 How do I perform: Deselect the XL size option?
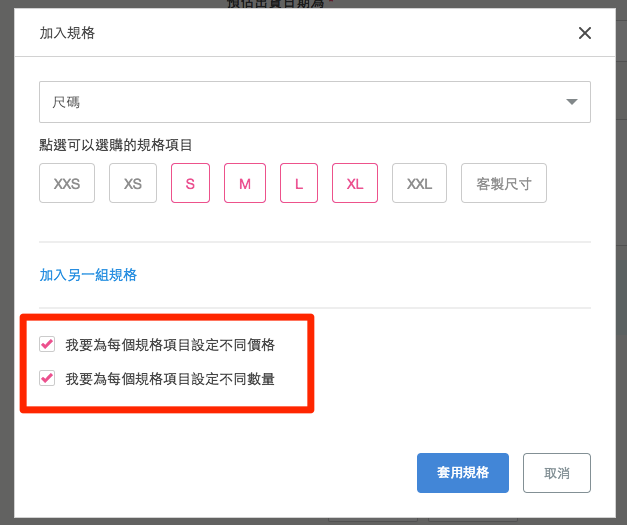pos(355,183)
